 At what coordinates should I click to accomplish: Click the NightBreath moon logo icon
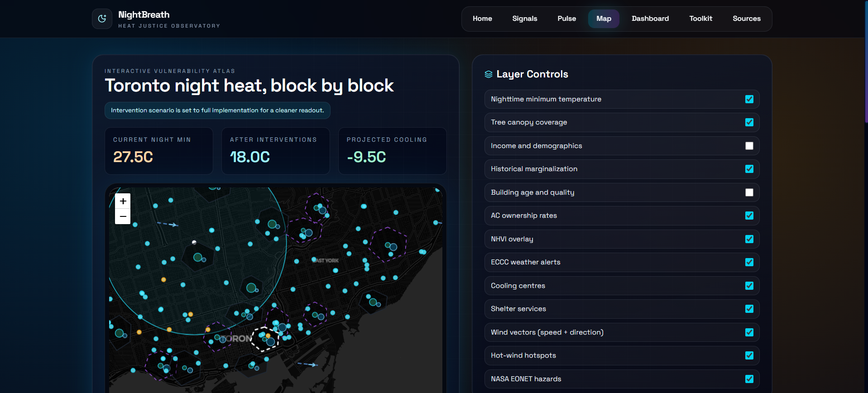tap(102, 19)
